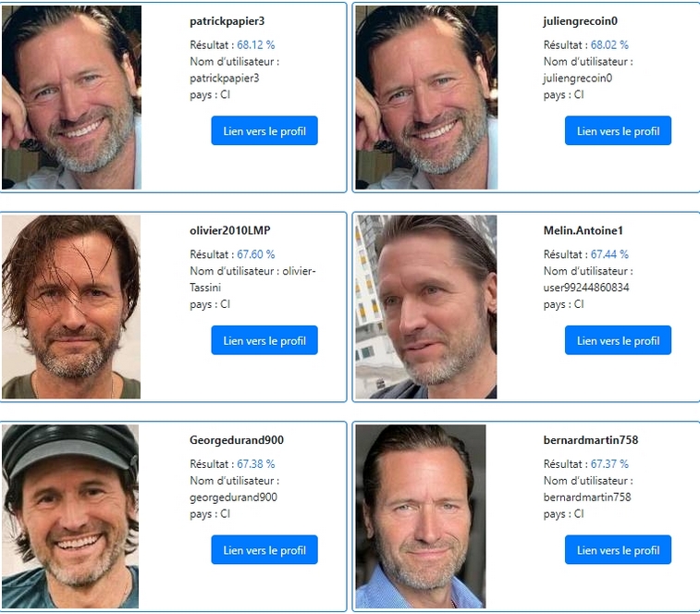The height and width of the screenshot is (614, 700).
Task: Click the bold heading 'juliengrecoin0'
Action: click(x=581, y=20)
